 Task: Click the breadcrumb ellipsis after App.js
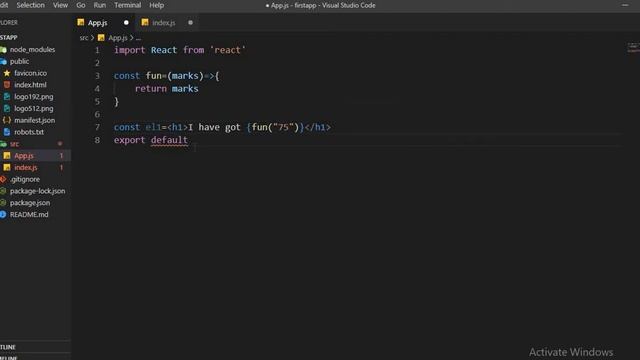(x=138, y=38)
